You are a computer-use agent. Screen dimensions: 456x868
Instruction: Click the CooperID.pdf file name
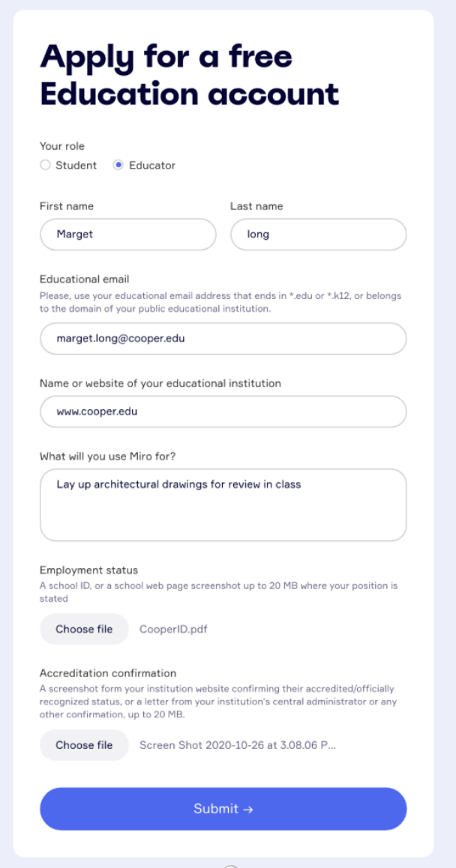coord(173,630)
